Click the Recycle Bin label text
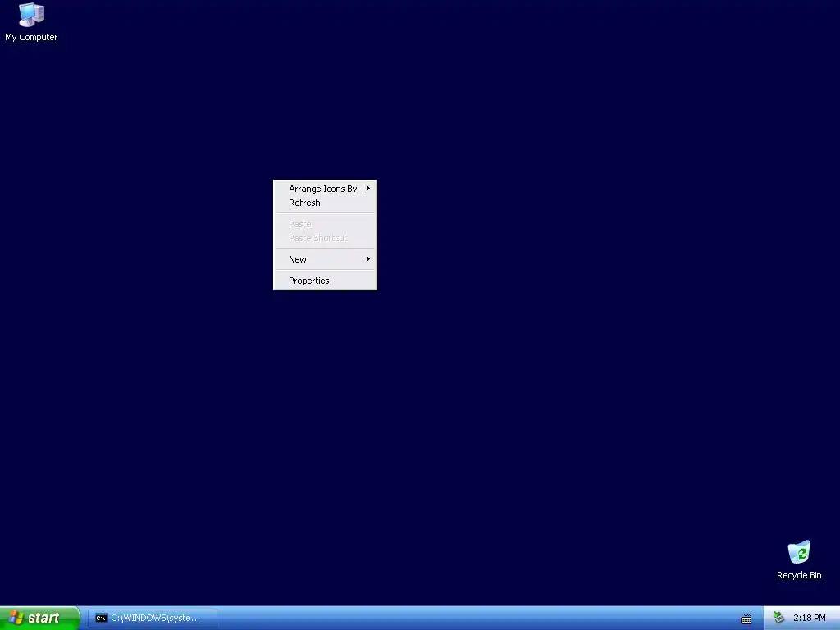Screen dimensions: 840x630 [x=799, y=575]
